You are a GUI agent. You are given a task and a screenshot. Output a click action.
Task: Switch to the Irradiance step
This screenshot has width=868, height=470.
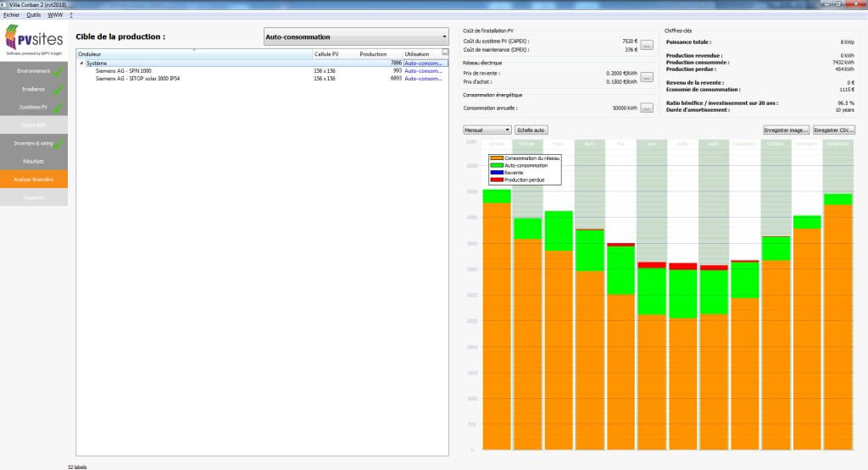33,89
